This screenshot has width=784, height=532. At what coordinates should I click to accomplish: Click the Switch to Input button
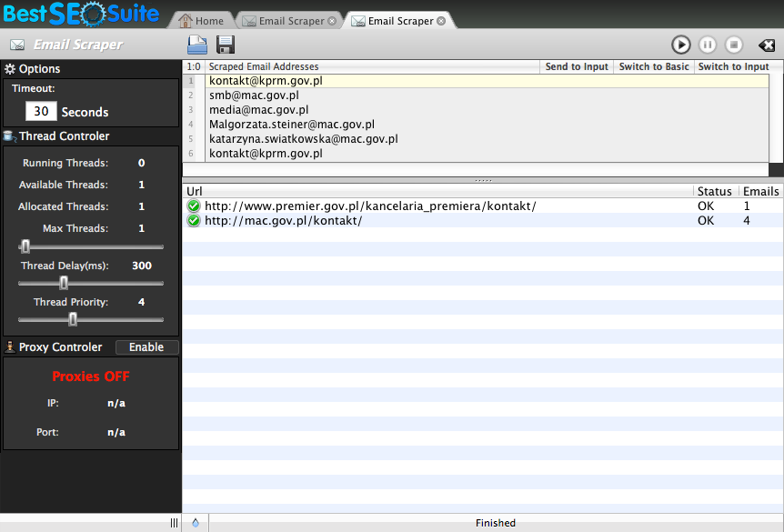(733, 66)
